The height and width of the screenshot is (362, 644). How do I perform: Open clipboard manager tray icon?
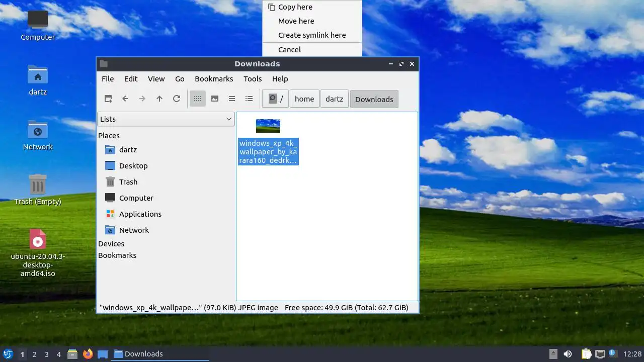point(587,354)
